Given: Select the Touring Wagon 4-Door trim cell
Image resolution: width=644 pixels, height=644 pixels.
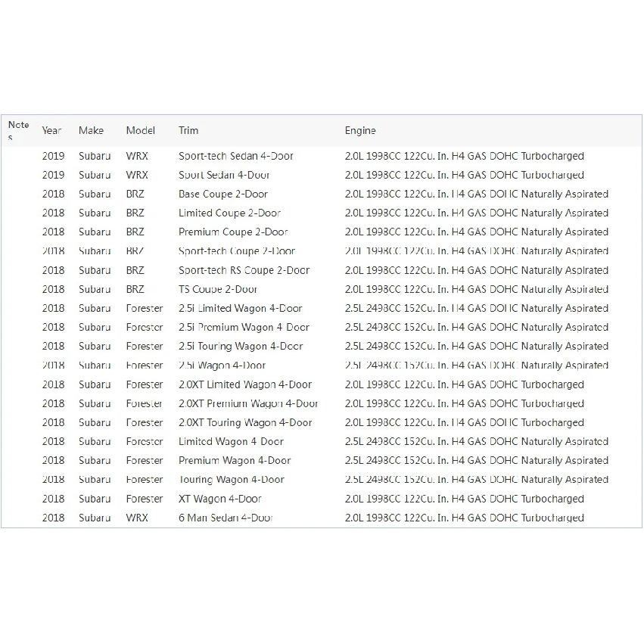Looking at the screenshot, I should pyautogui.click(x=232, y=479).
